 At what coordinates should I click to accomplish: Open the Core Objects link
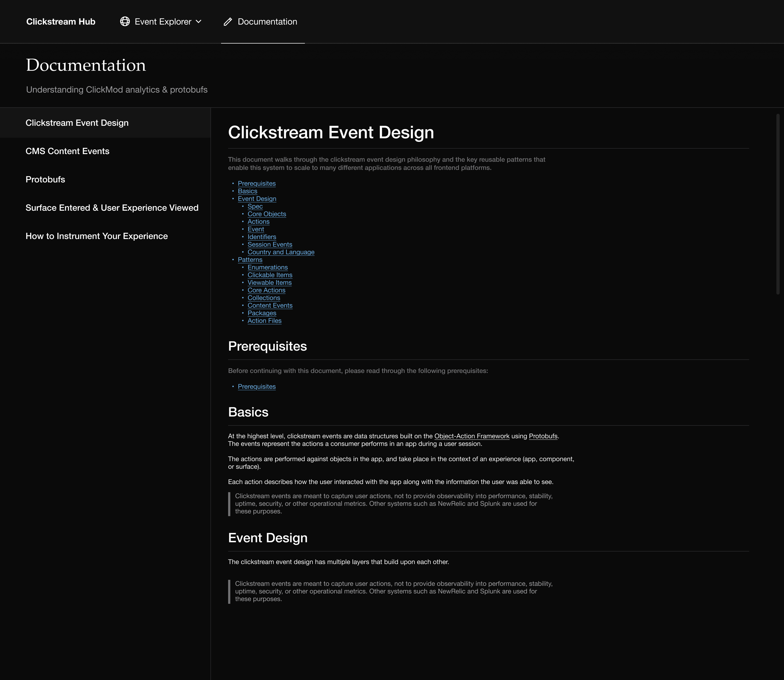click(x=267, y=214)
